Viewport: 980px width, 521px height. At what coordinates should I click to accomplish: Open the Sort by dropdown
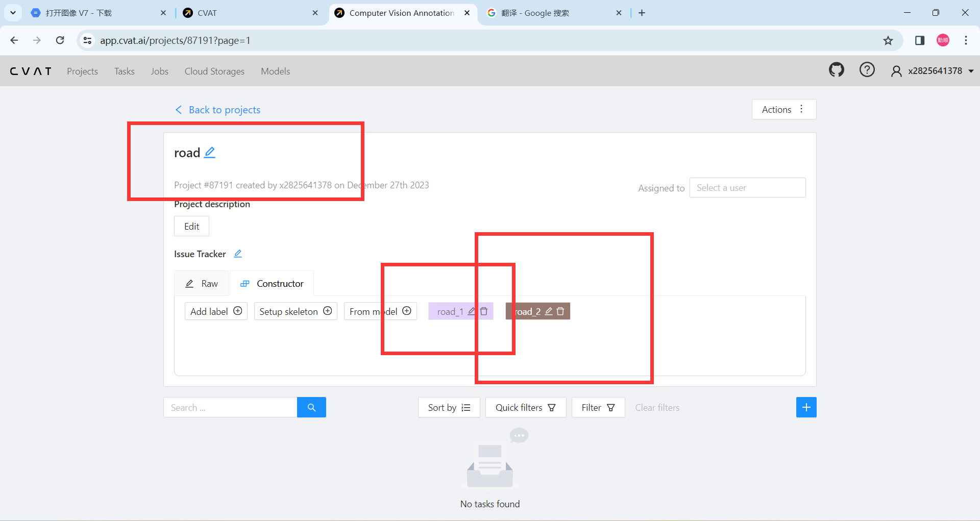449,407
